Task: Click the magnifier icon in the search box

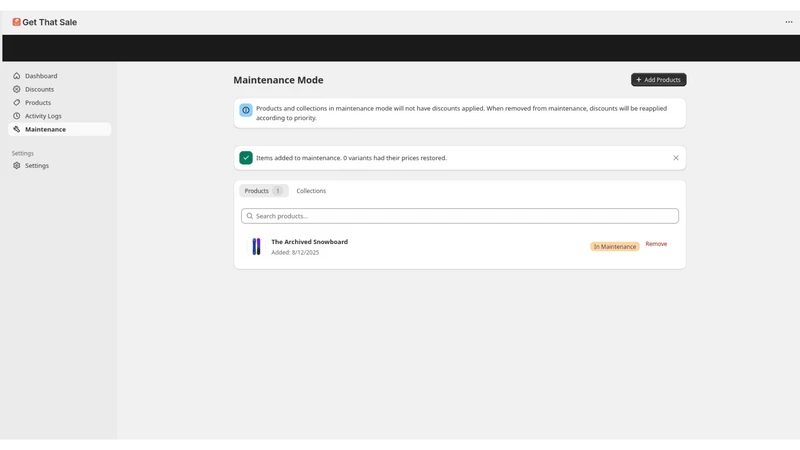Action: (x=249, y=216)
